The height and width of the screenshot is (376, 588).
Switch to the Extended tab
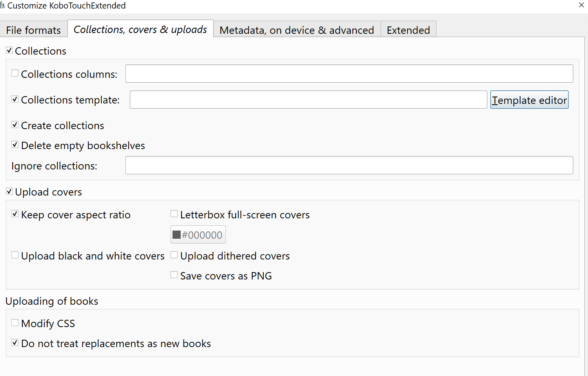[x=408, y=30]
